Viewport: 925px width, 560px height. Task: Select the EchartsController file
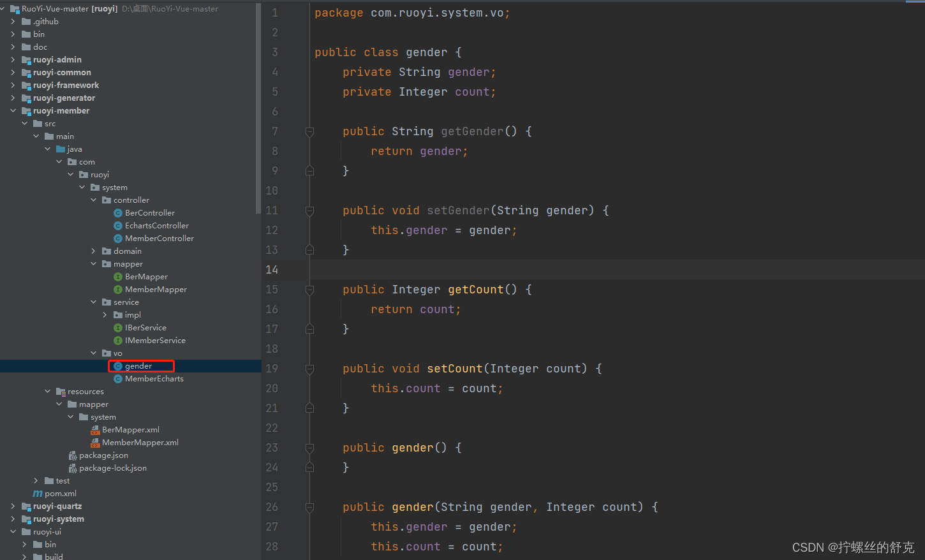point(157,226)
